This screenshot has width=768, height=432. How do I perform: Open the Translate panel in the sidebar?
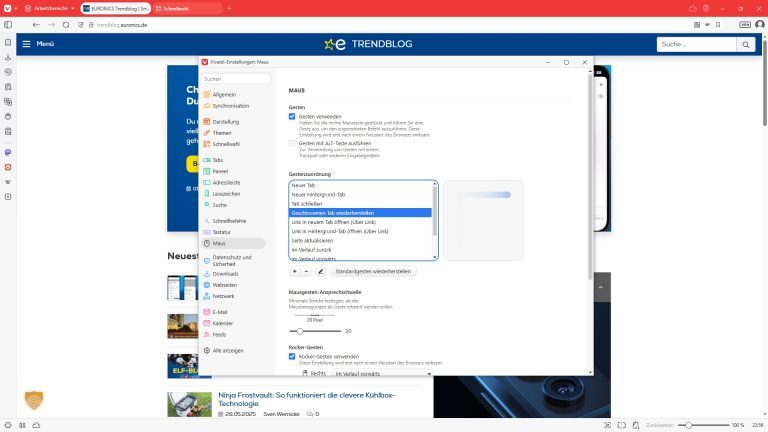coord(8,102)
